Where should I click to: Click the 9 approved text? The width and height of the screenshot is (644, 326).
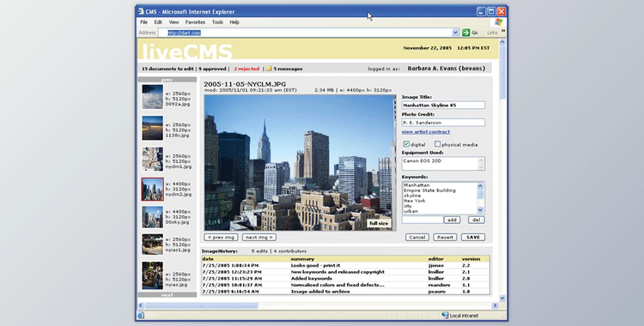212,69
